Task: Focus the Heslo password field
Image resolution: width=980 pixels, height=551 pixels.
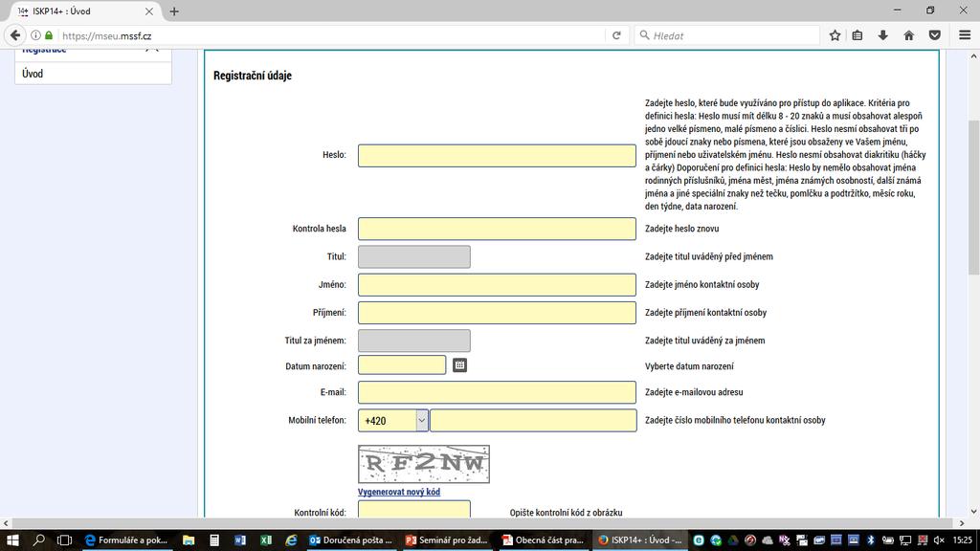Action: (x=497, y=156)
